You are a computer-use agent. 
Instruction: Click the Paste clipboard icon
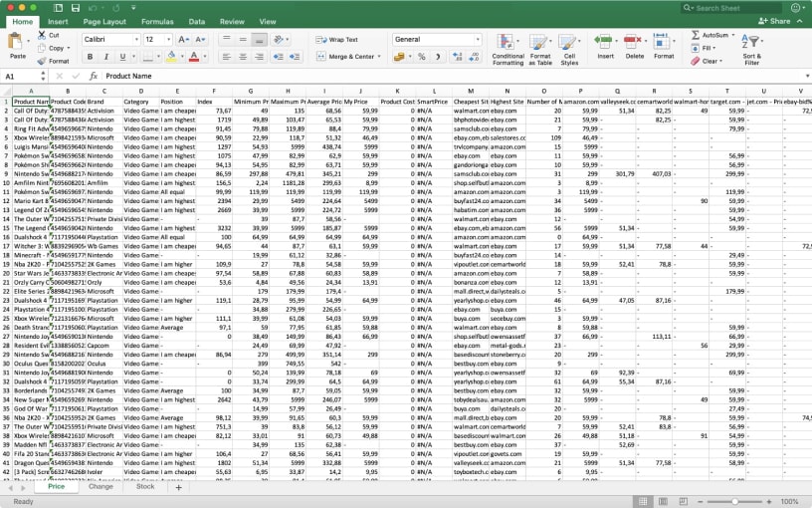click(x=17, y=43)
